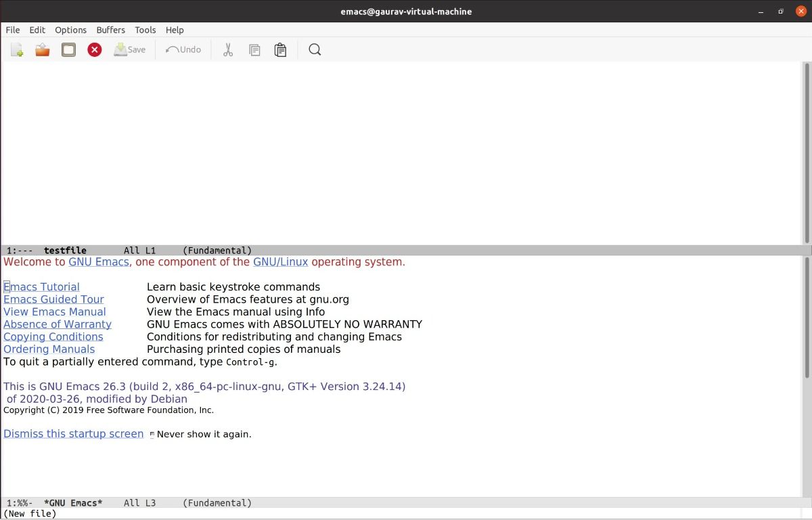812x520 pixels.
Task: Click the Save toolbar button
Action: pos(130,49)
